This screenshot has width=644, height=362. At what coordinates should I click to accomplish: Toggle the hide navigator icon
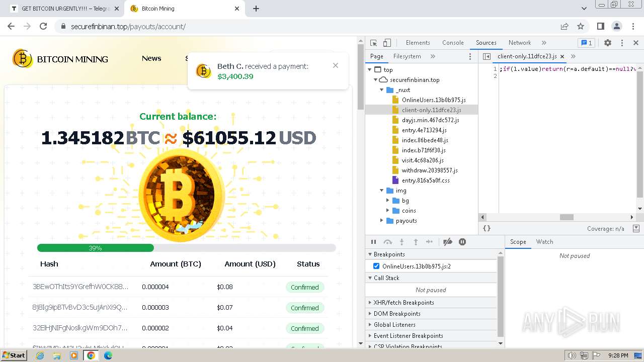487,56
